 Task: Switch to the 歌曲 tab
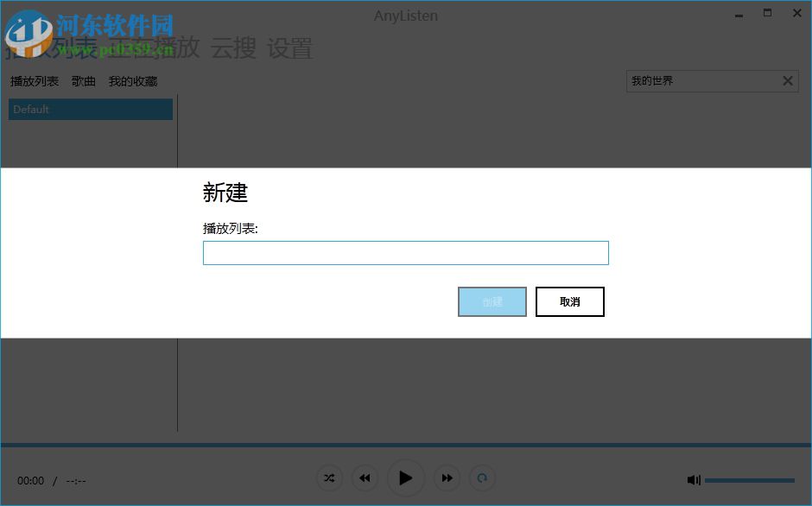coord(83,80)
